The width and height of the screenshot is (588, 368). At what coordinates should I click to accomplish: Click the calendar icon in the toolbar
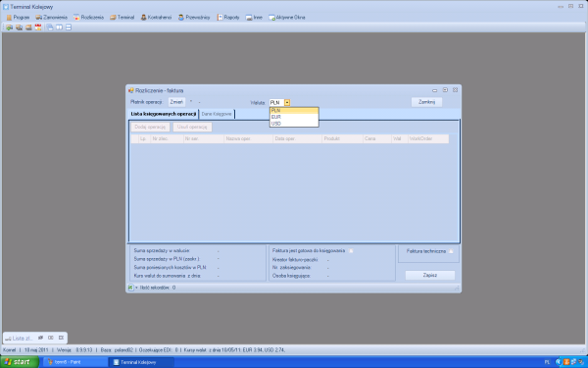(38, 27)
